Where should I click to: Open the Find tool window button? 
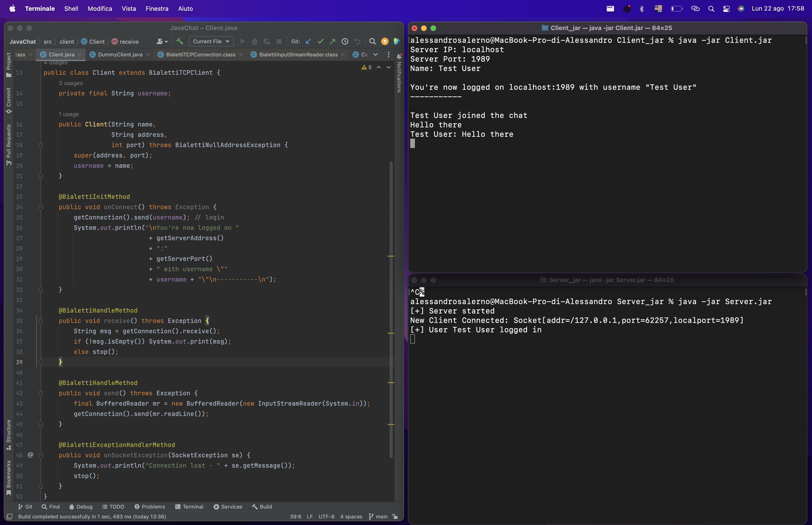coord(51,507)
